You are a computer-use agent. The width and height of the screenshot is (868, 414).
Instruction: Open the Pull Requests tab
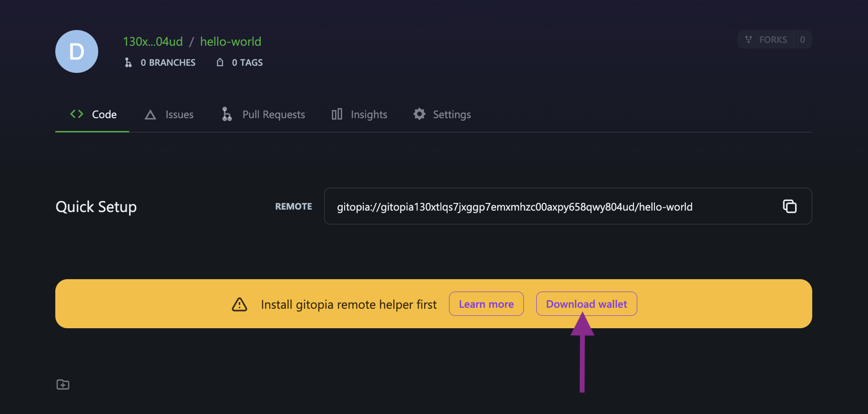pos(263,114)
